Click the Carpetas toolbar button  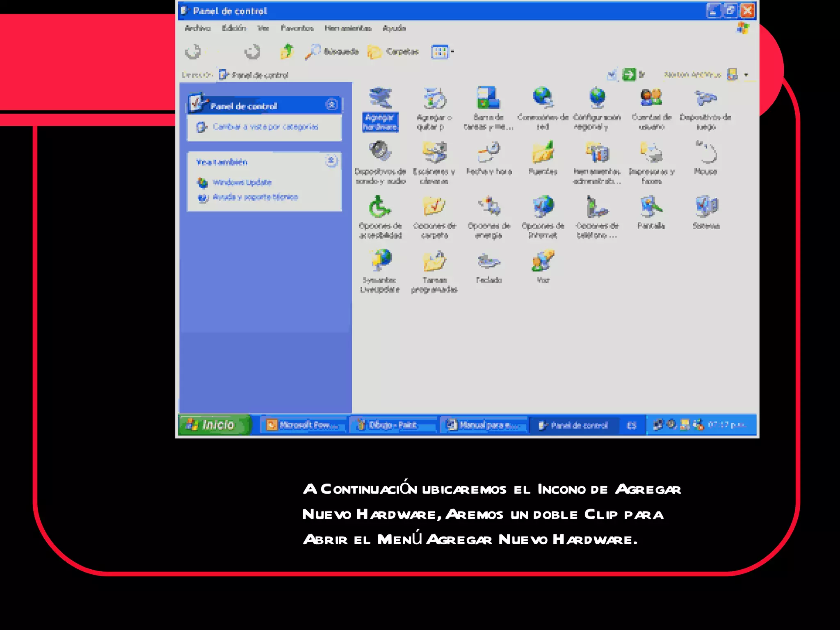tap(393, 52)
